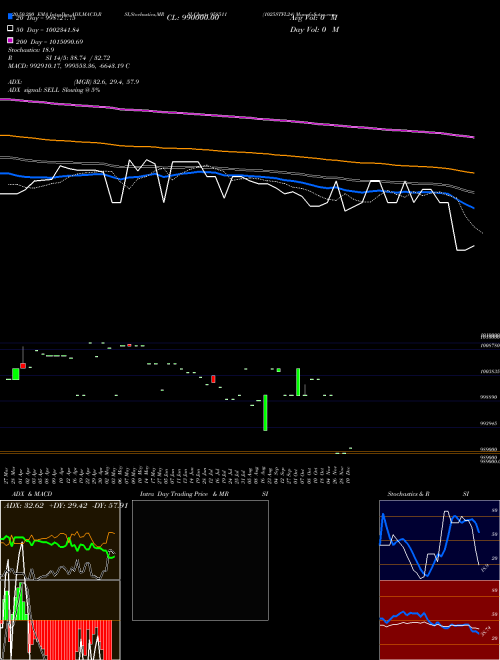Screen dimensions: 500x660
Task: Click the tall green candlestick at lowest point
Action: tap(265, 412)
